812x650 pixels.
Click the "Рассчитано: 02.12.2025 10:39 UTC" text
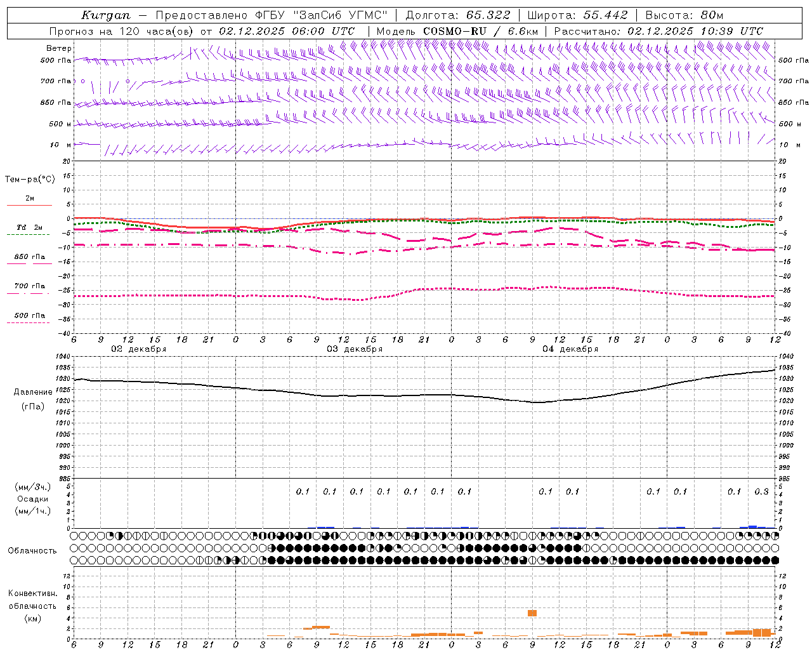658,30
